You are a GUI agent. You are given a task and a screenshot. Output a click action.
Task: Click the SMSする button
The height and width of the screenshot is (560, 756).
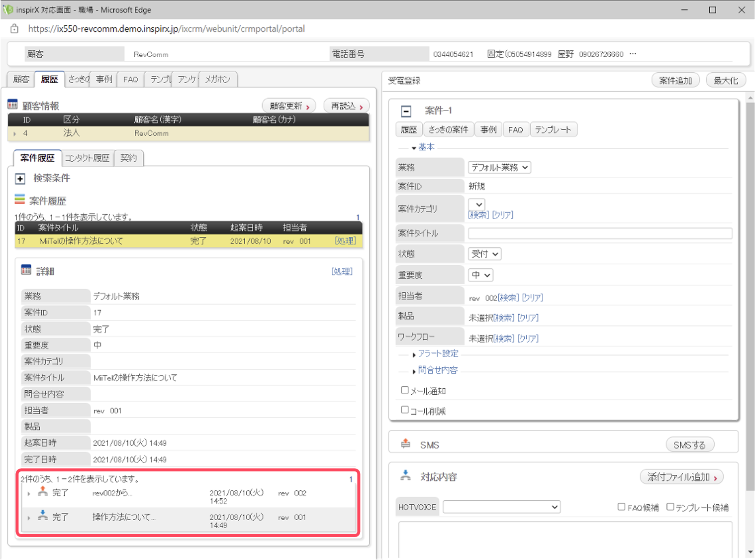pos(689,445)
